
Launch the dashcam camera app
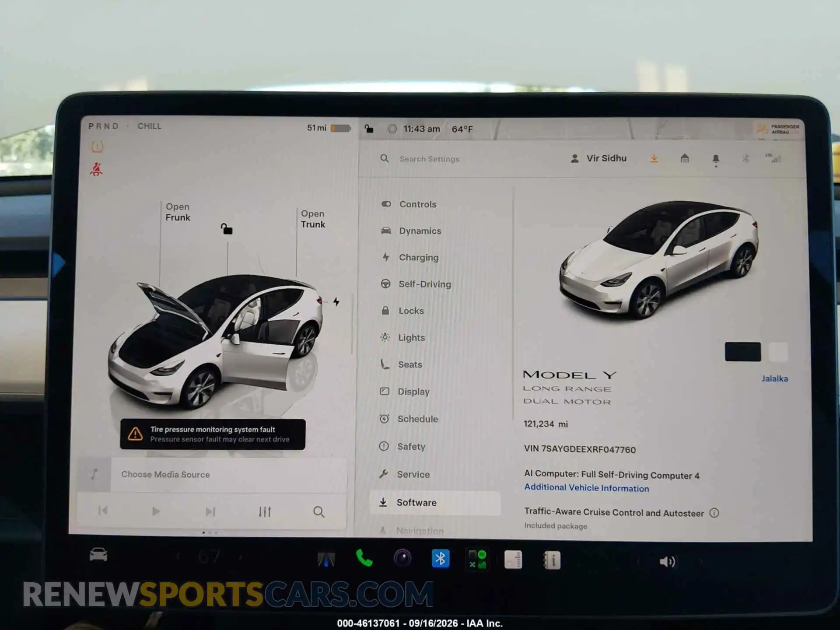402,559
